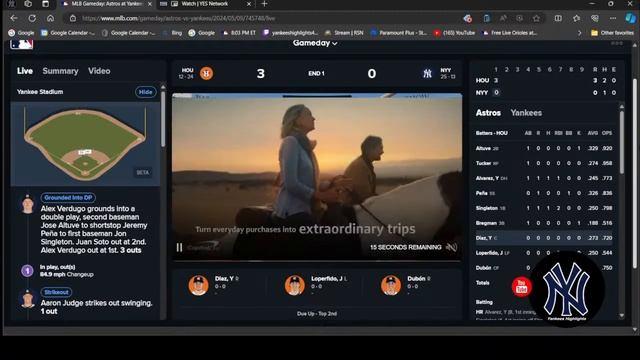640x360 pixels.
Task: Click the Houston Astros team logo
Action: click(x=207, y=73)
